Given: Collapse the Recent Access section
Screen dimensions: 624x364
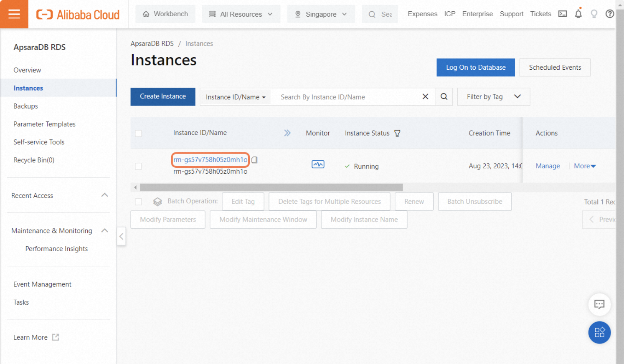Looking at the screenshot, I should pos(104,195).
